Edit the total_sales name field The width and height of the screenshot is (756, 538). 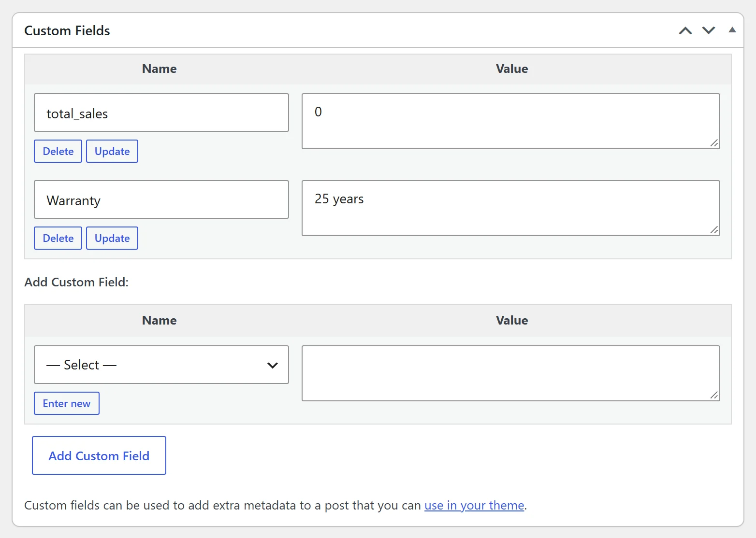coord(161,113)
